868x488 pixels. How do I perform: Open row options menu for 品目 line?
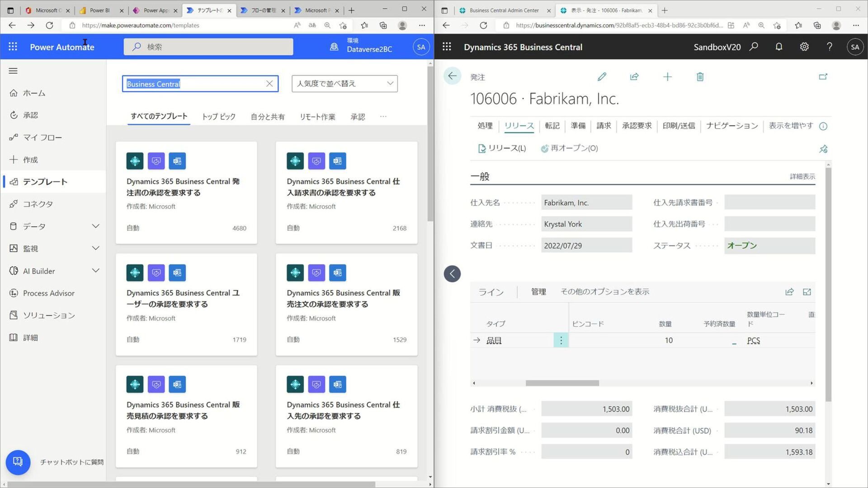pyautogui.click(x=561, y=340)
